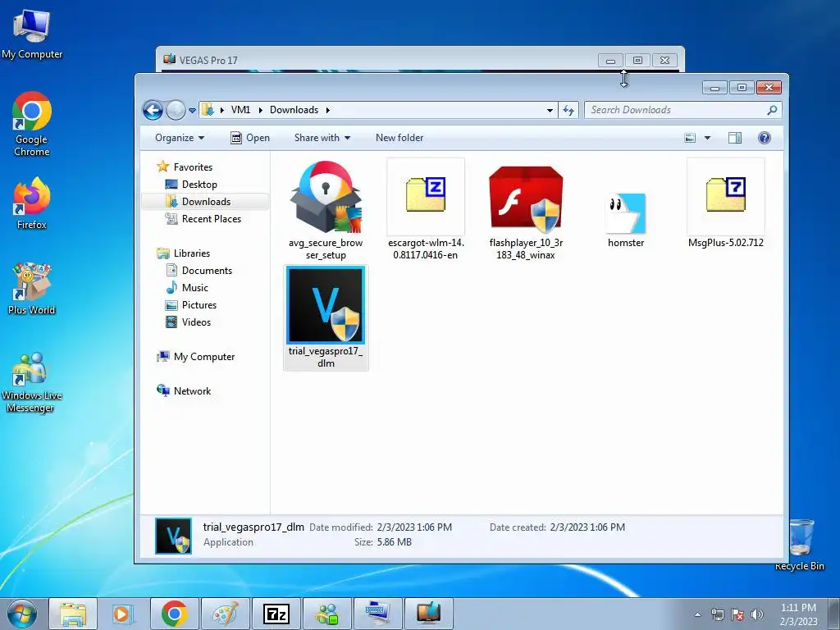
Task: Open the Organize menu
Action: tap(180, 138)
